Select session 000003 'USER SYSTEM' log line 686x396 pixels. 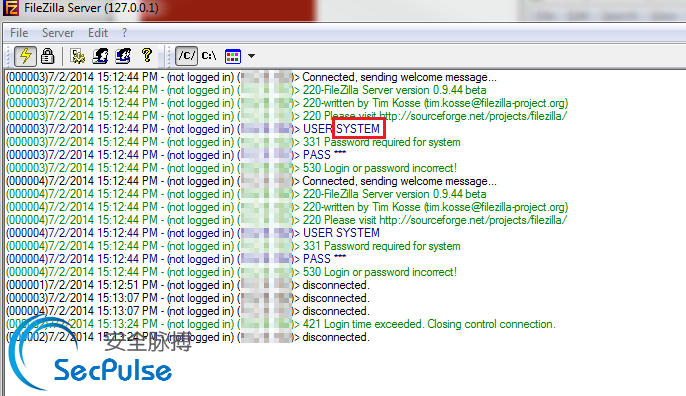pos(193,129)
